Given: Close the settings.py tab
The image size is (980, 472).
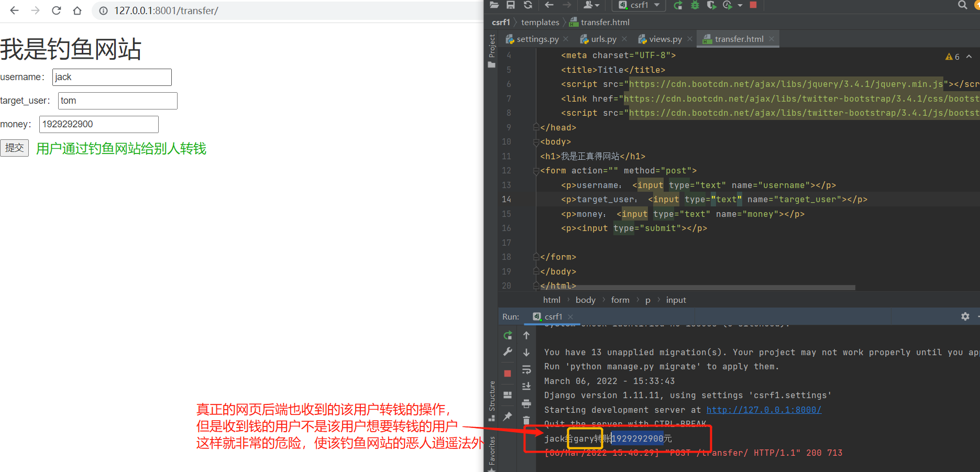Looking at the screenshot, I should (x=566, y=39).
